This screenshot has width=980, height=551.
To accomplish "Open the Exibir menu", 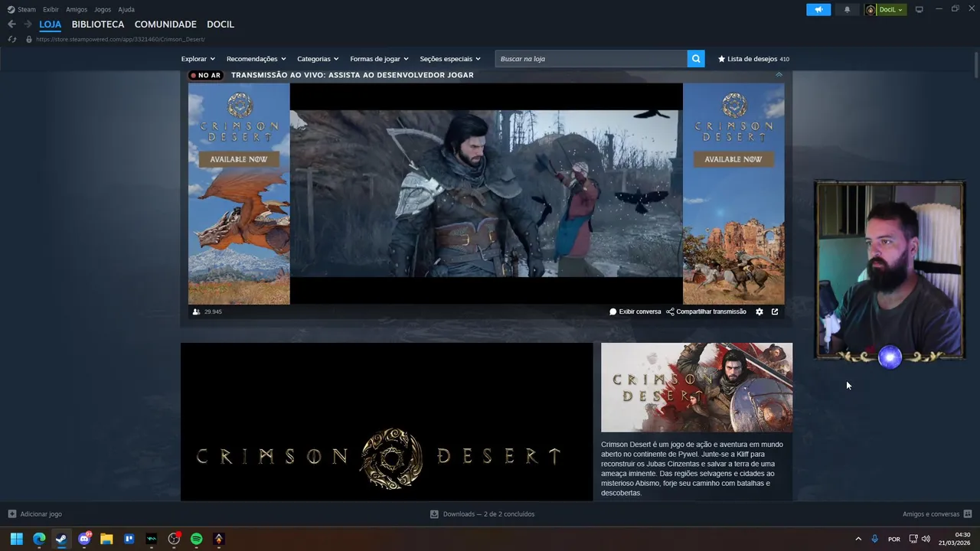I will (x=51, y=9).
